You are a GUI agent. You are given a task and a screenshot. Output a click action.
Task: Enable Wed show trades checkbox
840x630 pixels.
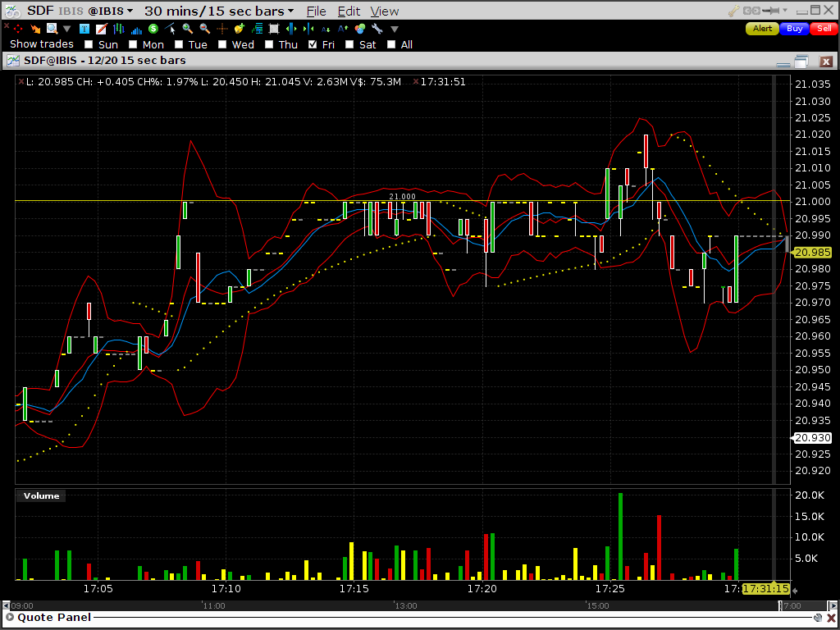click(223, 44)
